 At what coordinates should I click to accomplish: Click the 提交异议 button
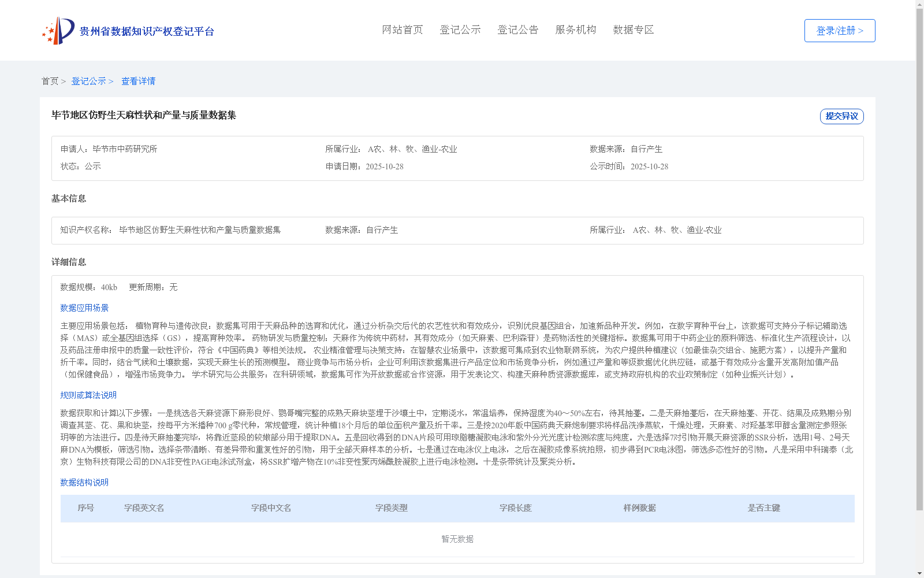(842, 116)
